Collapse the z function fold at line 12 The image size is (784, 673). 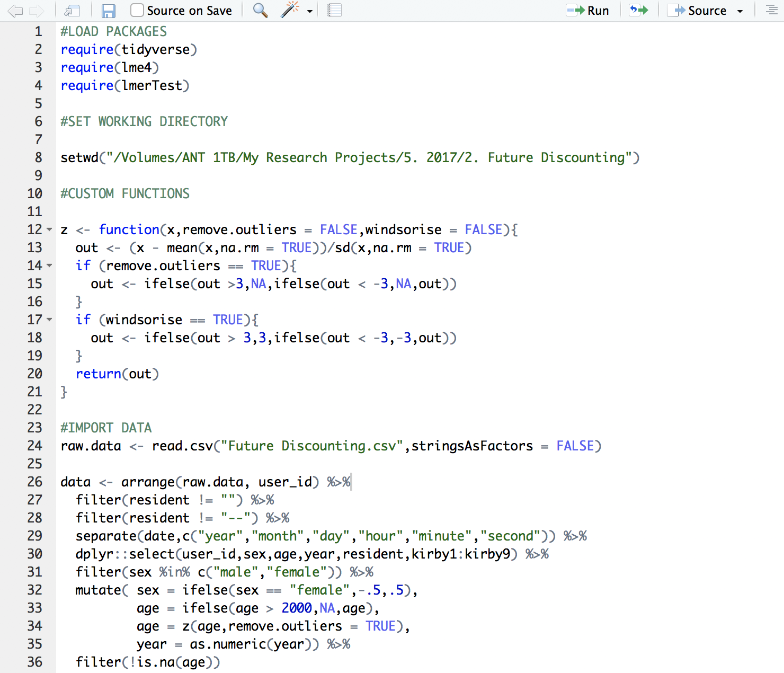point(49,230)
